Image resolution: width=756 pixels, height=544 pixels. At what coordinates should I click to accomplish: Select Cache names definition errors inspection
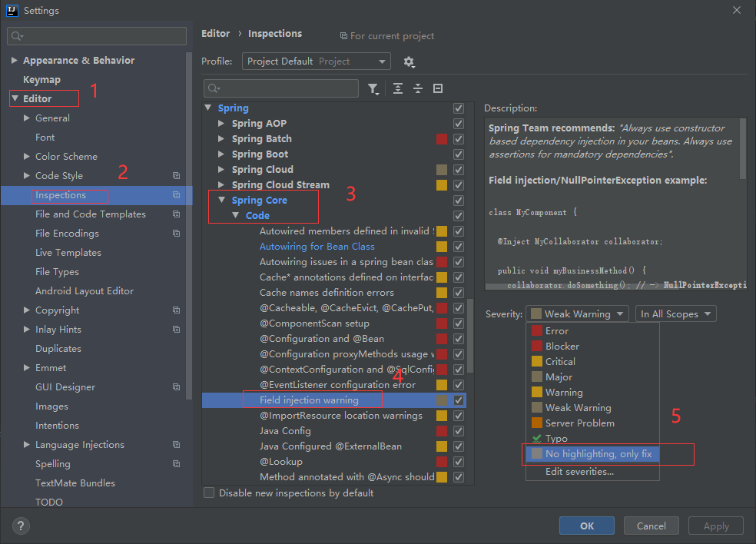[327, 293]
